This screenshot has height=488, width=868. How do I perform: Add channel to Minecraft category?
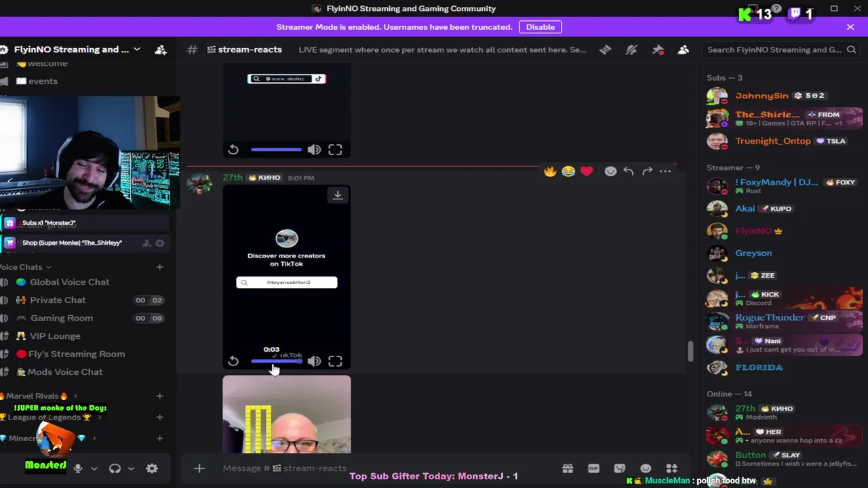pyautogui.click(x=159, y=438)
